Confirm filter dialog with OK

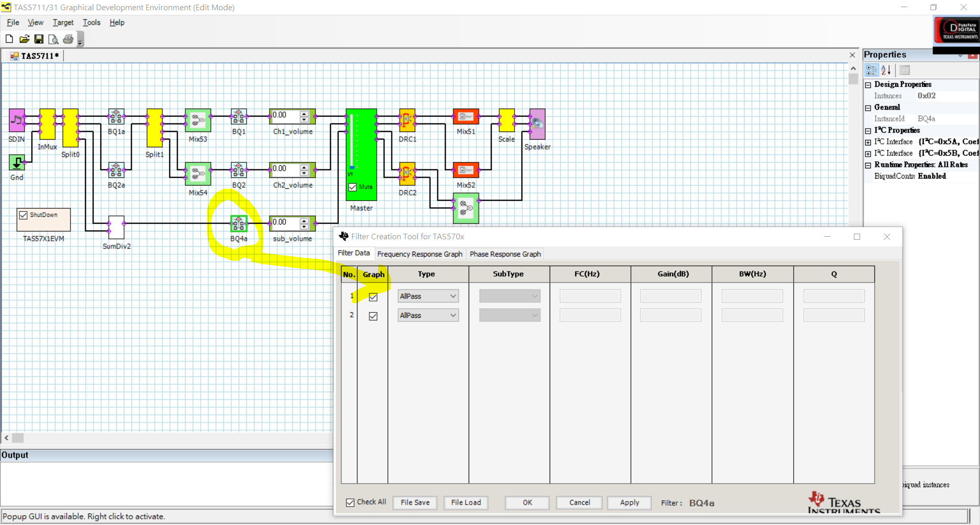click(x=527, y=503)
